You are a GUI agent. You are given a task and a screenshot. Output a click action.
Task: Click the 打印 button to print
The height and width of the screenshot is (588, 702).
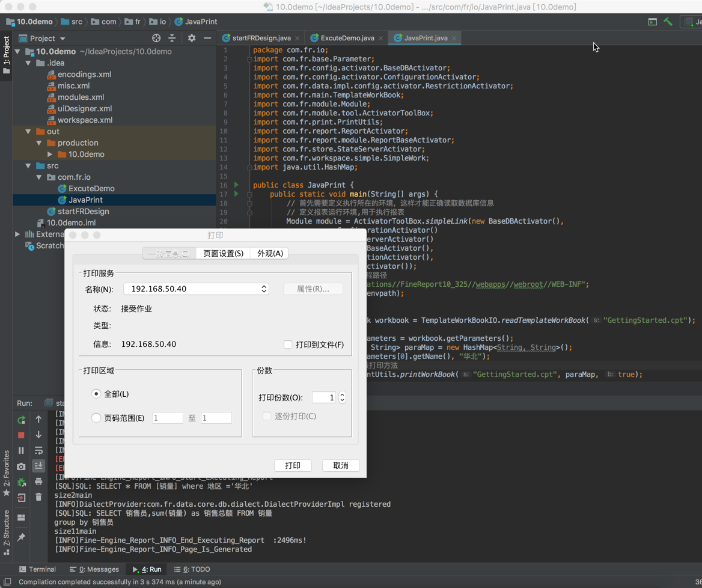coord(293,465)
